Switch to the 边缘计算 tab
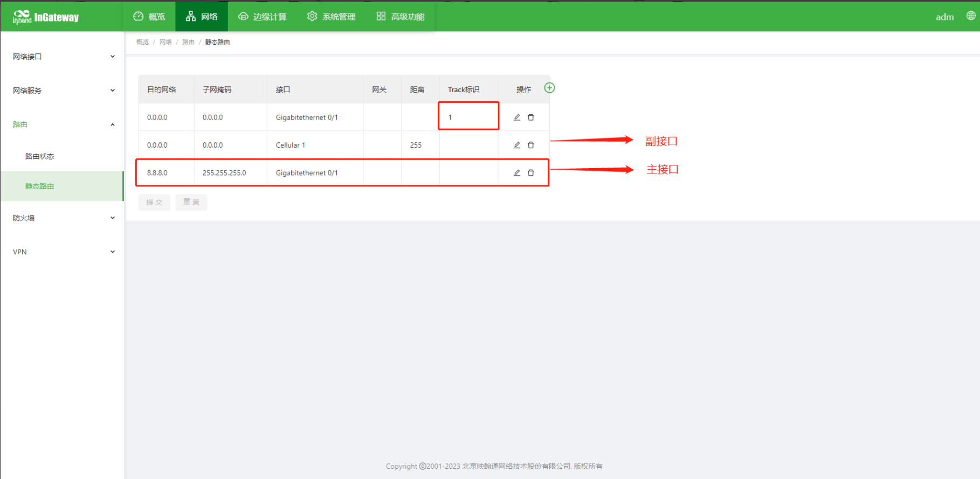 263,17
